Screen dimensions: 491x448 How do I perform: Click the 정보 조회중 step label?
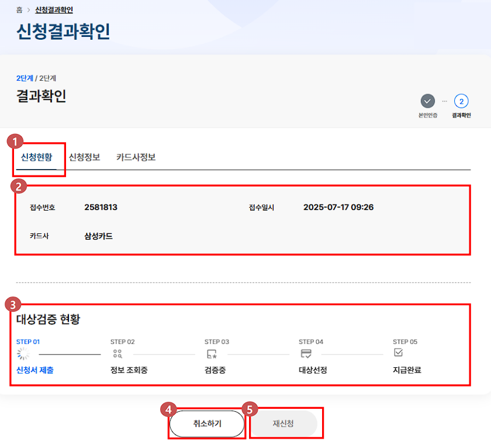(129, 370)
